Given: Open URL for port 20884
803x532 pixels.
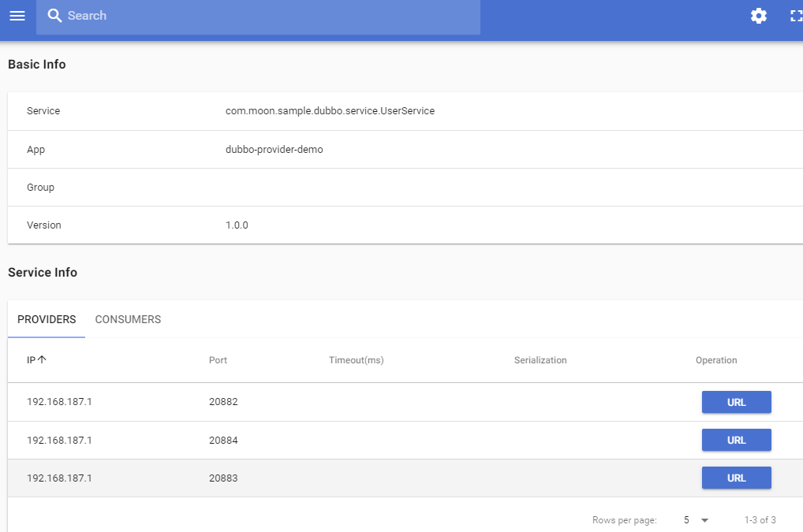Looking at the screenshot, I should click(737, 440).
